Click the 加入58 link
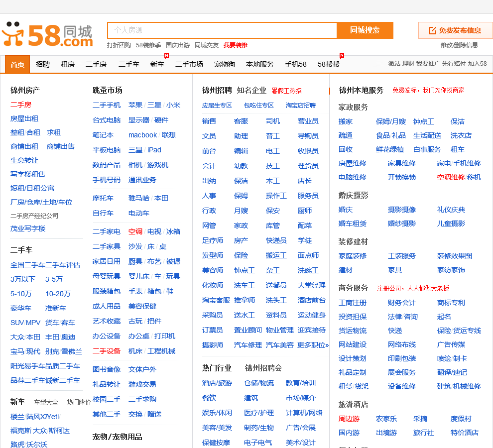 pyautogui.click(x=477, y=64)
